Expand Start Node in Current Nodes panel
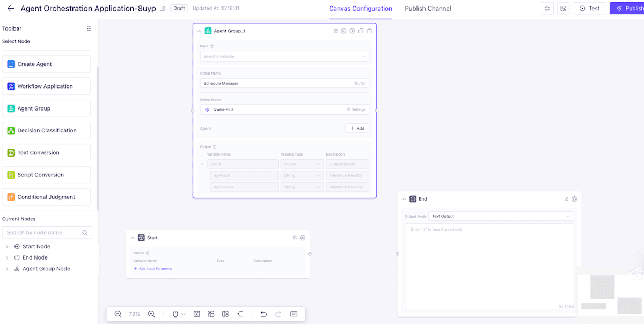Viewport: 644px width, 324px height. (x=6, y=246)
